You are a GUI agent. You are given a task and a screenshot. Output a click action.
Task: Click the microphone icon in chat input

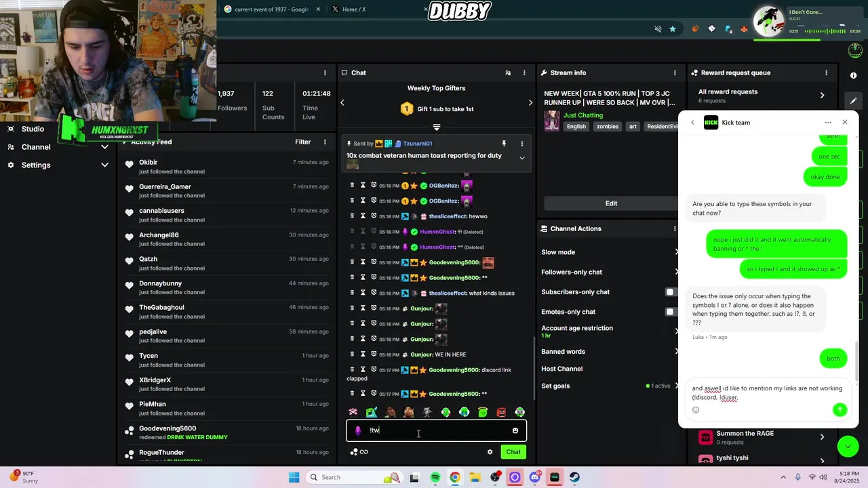[x=358, y=430]
